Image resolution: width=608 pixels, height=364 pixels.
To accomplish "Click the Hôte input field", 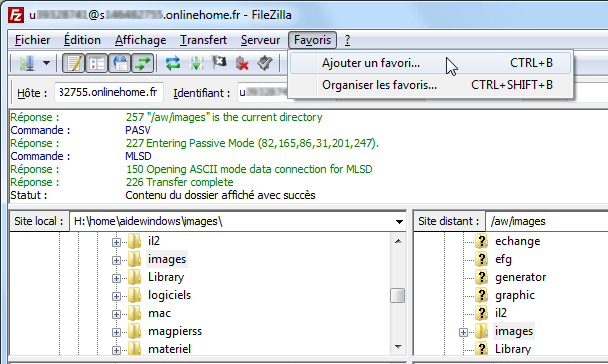I will (109, 93).
